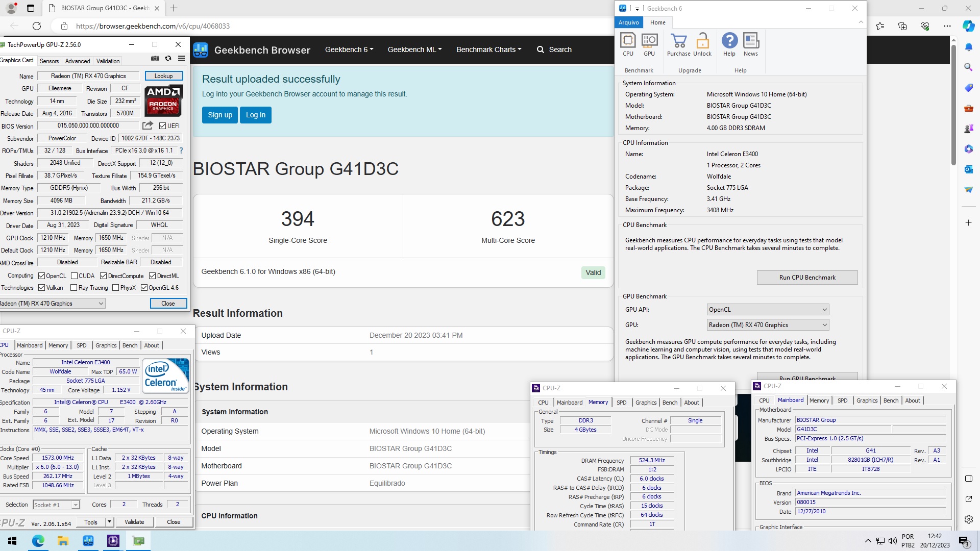The width and height of the screenshot is (980, 551).
Task: Open the GPU-Z hamburger menu icon
Action: click(181, 59)
